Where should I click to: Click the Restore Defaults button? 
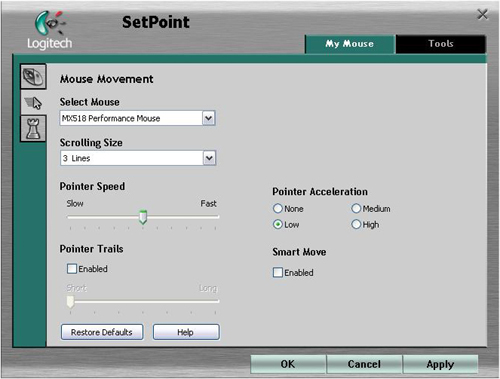[102, 332]
